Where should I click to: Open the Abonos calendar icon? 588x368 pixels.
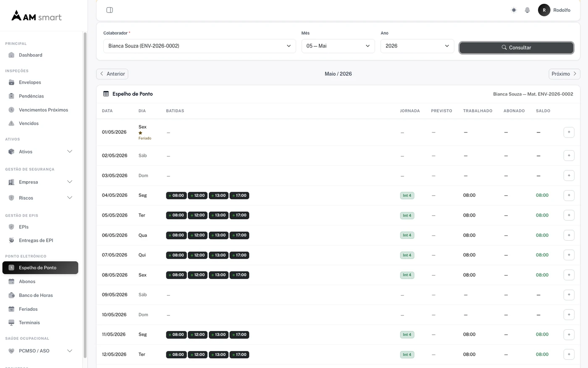[11, 282]
